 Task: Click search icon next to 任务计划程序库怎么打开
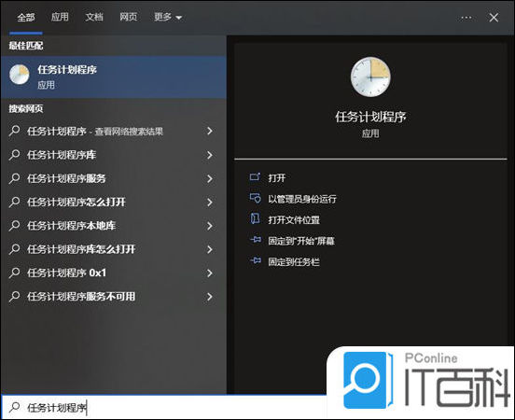14,249
